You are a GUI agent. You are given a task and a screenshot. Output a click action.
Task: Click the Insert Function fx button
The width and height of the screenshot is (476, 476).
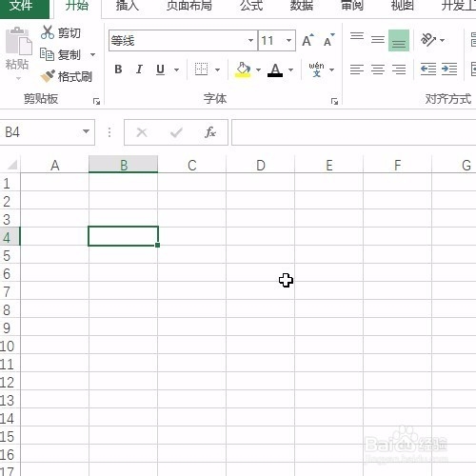[210, 132]
